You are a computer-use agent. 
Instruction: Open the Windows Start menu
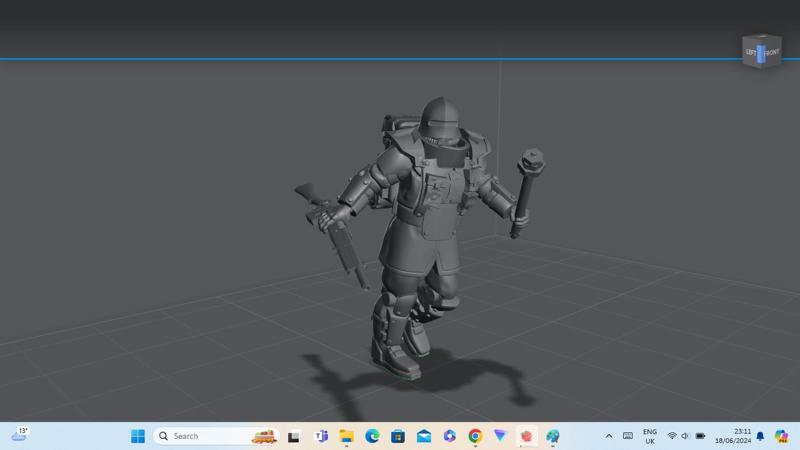[138, 436]
